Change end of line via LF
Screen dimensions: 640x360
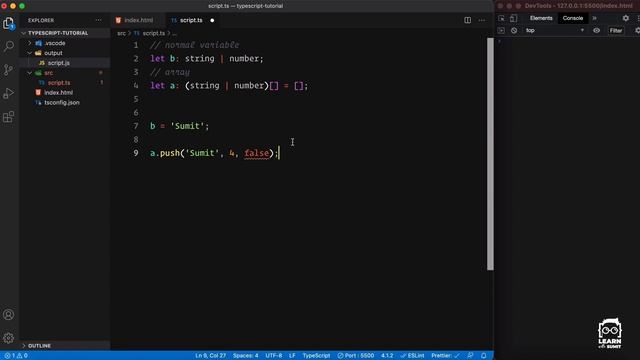pyautogui.click(x=292, y=356)
